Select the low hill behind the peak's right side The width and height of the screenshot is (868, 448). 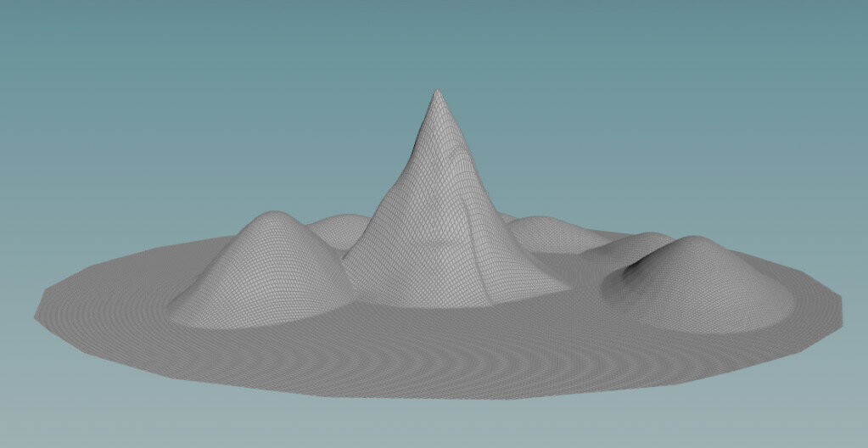point(543,229)
